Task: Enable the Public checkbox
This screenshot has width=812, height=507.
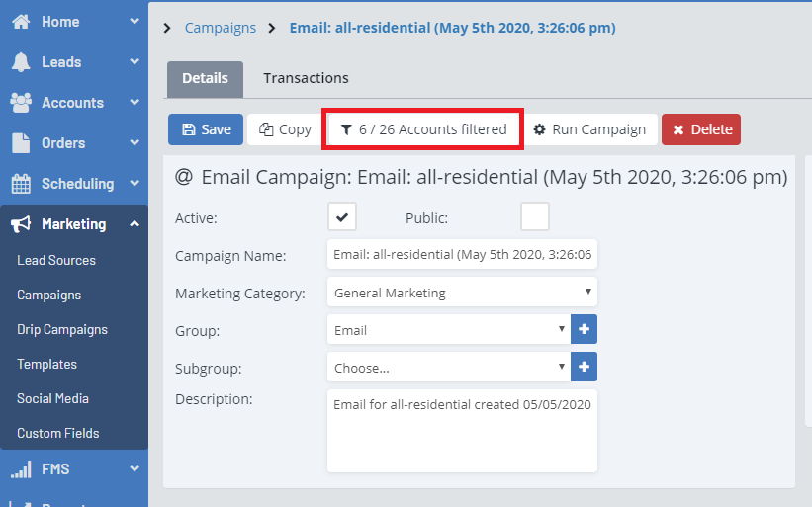Action: pyautogui.click(x=535, y=216)
